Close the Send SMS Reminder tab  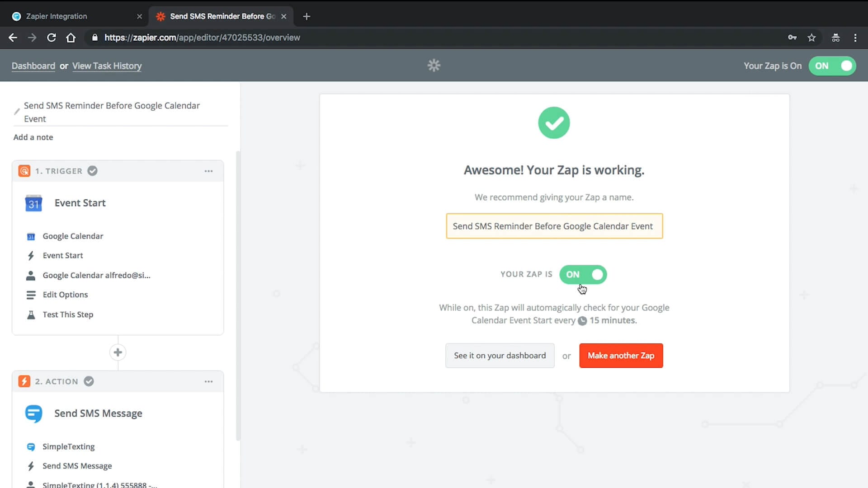pos(283,16)
